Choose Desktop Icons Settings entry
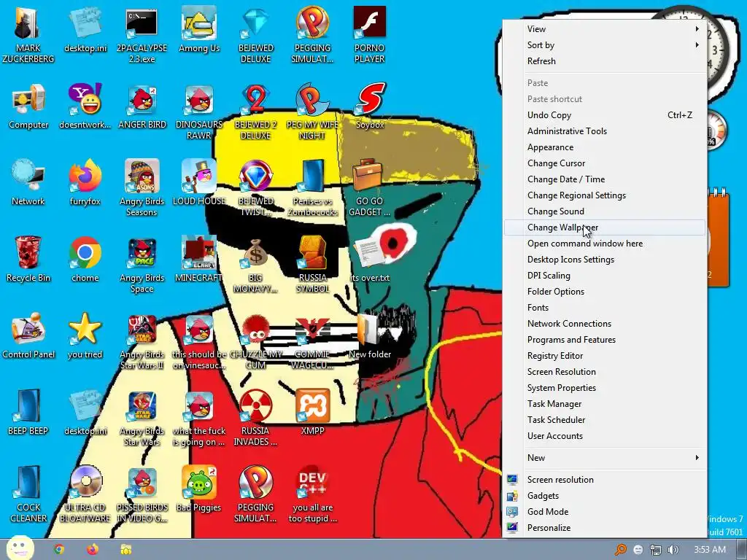 (x=605, y=260)
